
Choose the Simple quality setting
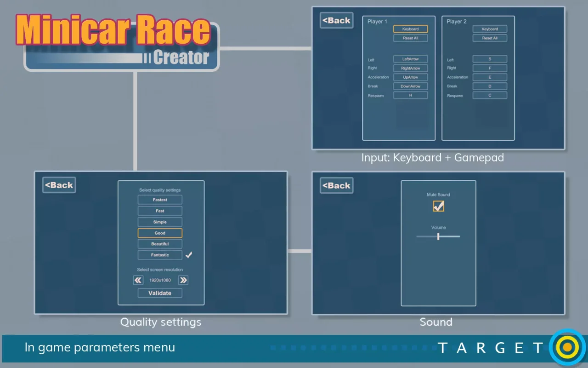(x=160, y=222)
